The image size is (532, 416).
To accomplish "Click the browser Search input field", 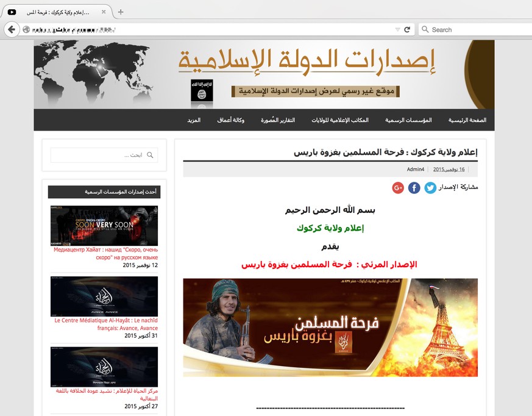I will tap(475, 29).
